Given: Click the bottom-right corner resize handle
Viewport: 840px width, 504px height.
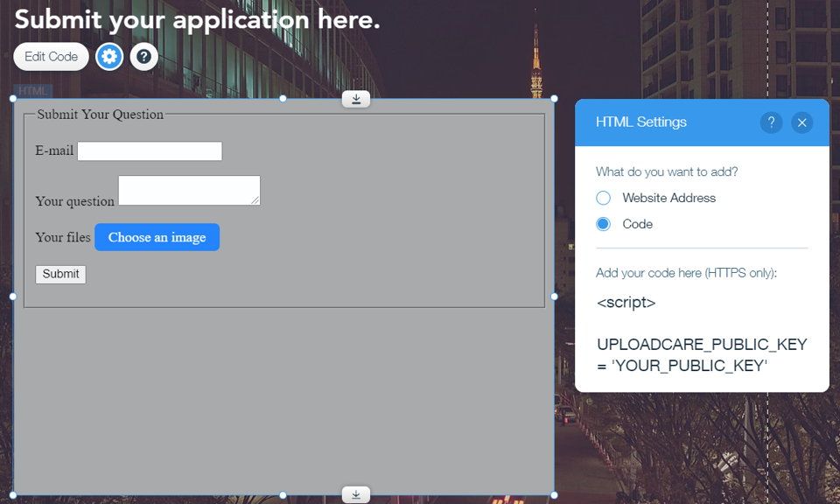Looking at the screenshot, I should (x=553, y=495).
